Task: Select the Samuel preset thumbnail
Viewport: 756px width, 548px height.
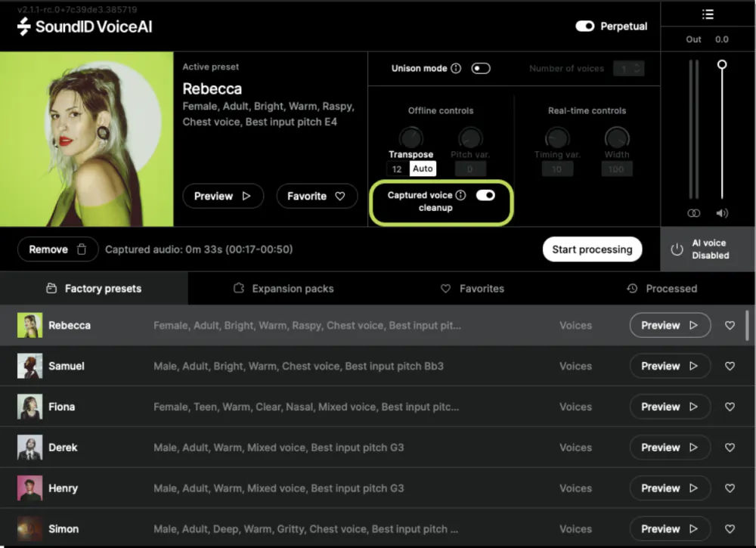Action: [30, 366]
